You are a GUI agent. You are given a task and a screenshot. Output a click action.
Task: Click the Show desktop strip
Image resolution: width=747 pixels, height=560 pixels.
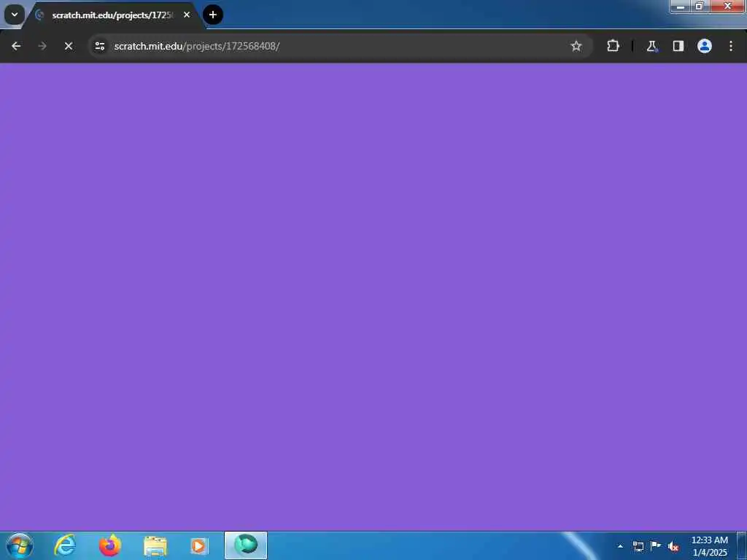click(742, 545)
